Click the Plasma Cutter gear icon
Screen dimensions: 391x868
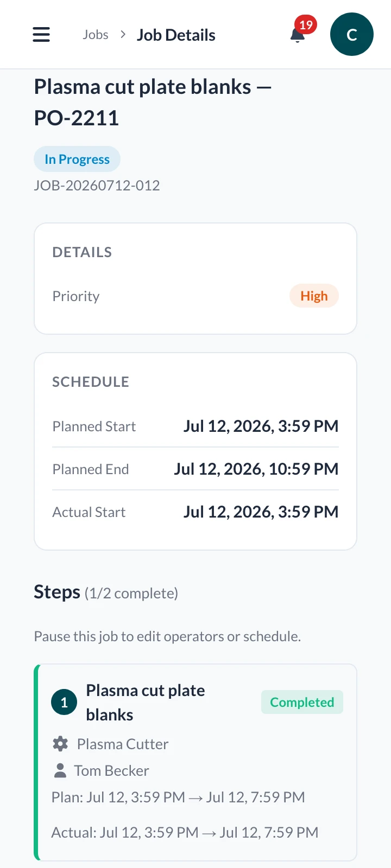[60, 744]
